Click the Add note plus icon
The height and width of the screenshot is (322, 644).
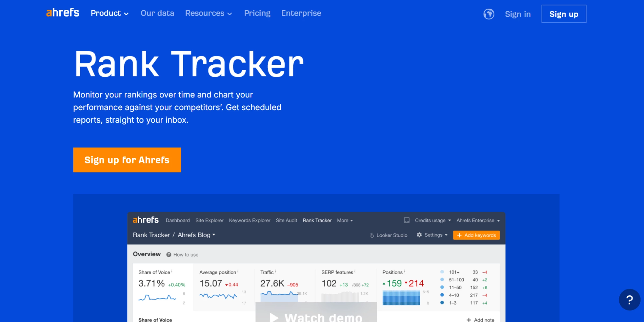tap(469, 320)
